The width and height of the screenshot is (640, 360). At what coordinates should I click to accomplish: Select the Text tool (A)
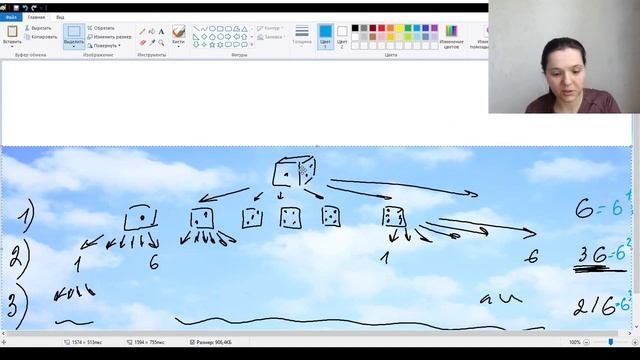[x=162, y=31]
